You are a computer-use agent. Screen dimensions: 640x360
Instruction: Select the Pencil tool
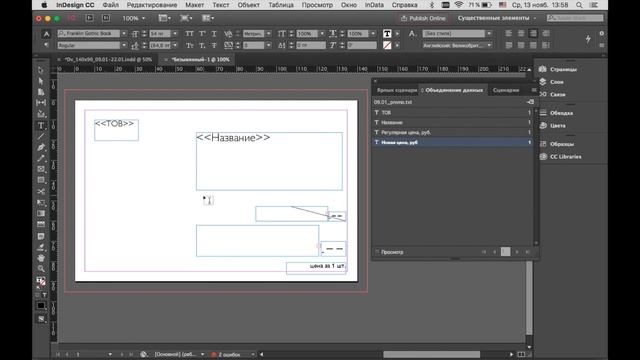(41, 158)
